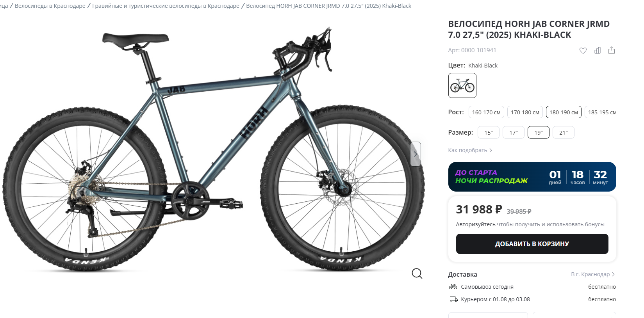The width and height of the screenshot is (644, 318).
Task: Open breadcrumb Гравийные и туристические велосипеды
Action: coord(166,6)
